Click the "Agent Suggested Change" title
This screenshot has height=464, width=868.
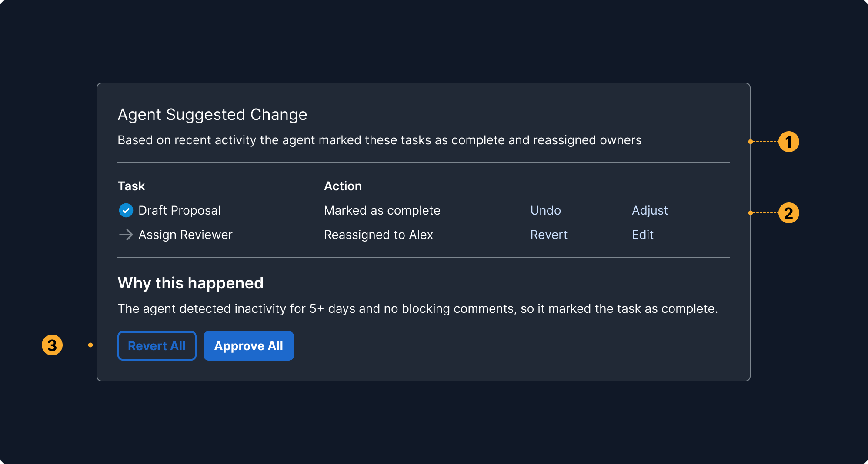coord(212,115)
